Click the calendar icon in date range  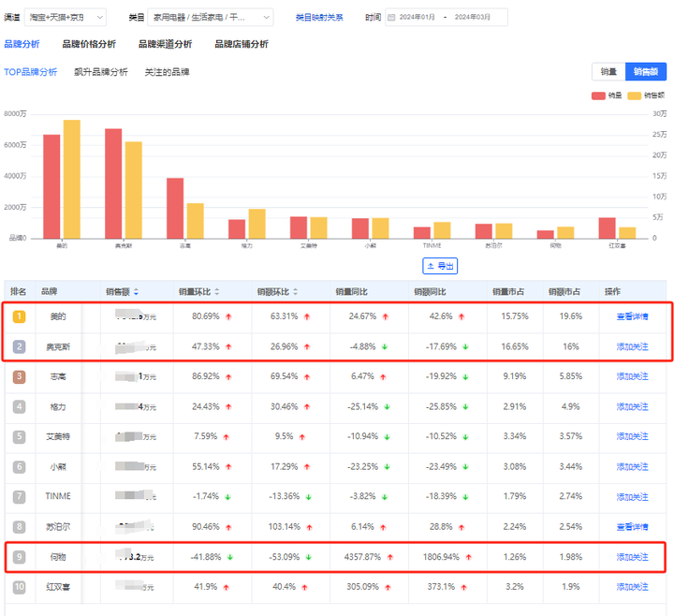[391, 17]
